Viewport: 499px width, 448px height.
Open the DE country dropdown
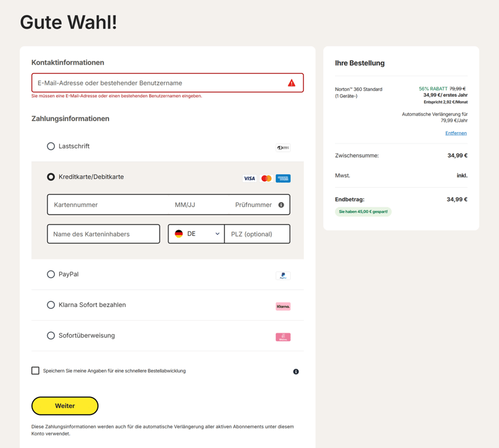[x=196, y=234]
